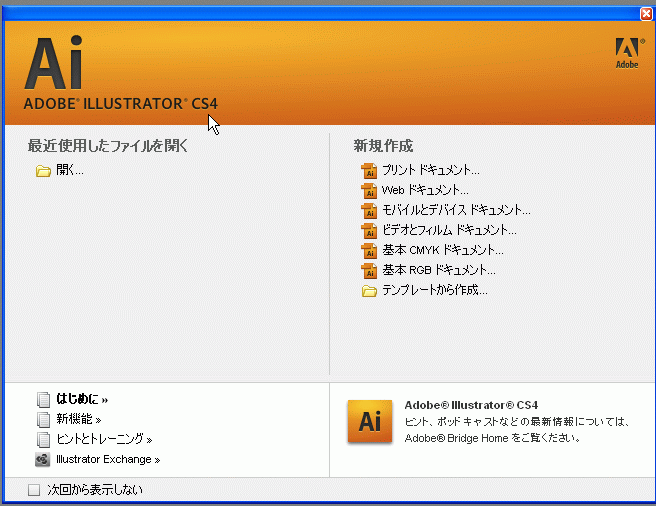
Task: Create a new 基本 CMYK ドキュメント
Action: 443,250
